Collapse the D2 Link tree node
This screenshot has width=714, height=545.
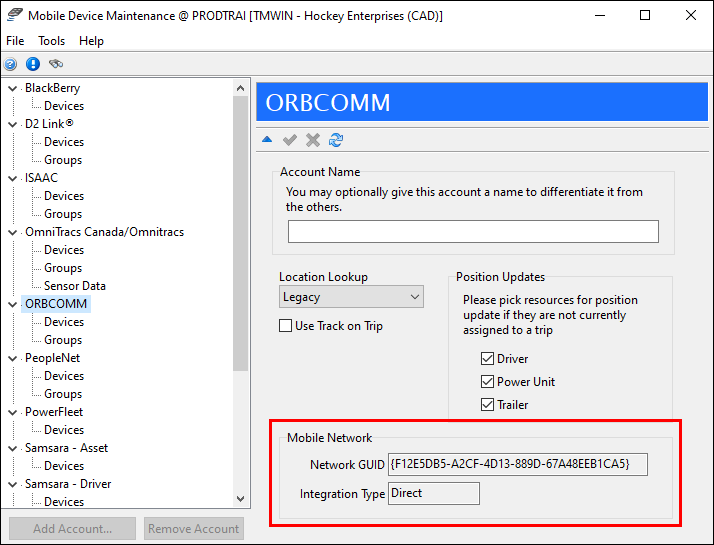(x=13, y=124)
